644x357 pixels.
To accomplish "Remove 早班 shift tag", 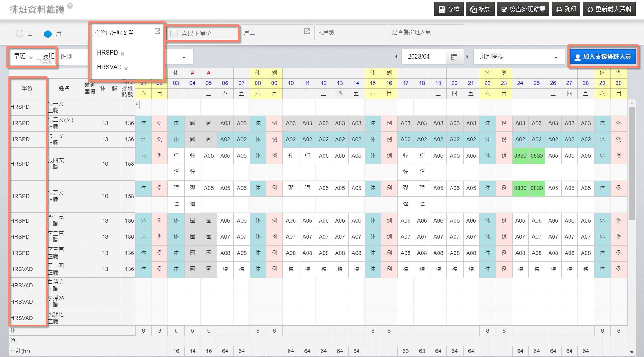I will pos(31,58).
